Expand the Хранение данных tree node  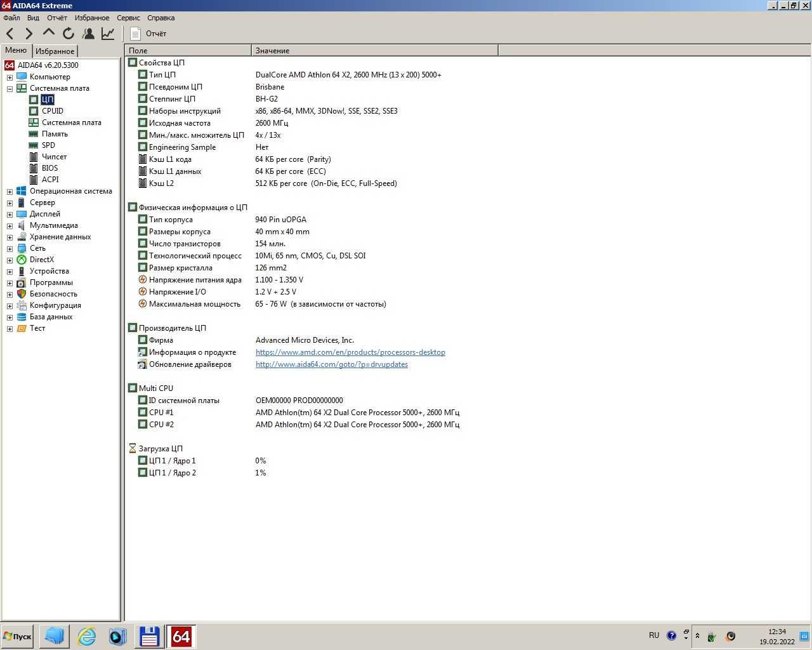coord(10,237)
